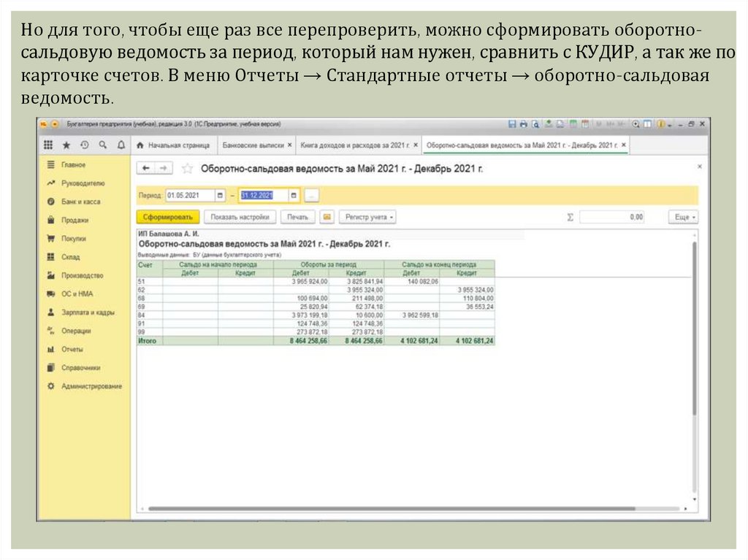748x560 pixels.
Task: Open calendar picker for start date 01.05.2021
Action: 220,196
